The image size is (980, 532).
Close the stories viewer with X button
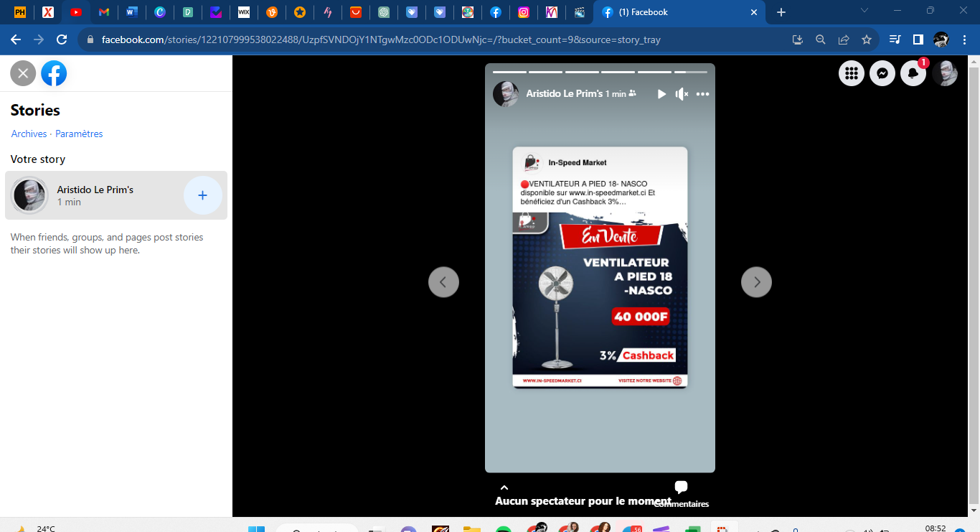pyautogui.click(x=23, y=73)
